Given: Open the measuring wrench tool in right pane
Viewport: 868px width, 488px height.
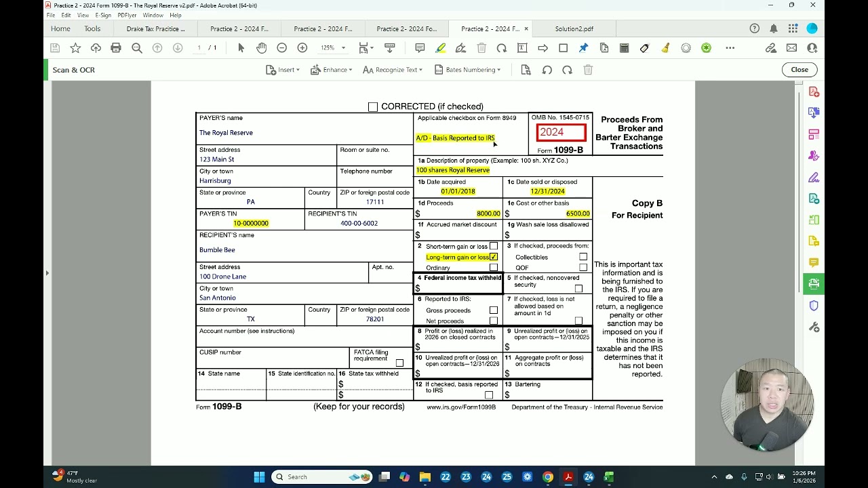Looking at the screenshot, I should point(814,327).
